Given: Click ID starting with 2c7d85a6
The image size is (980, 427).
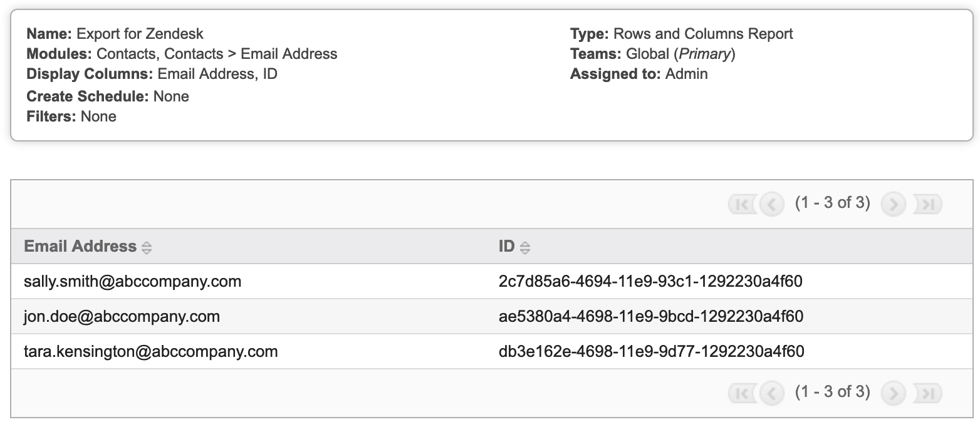Looking at the screenshot, I should click(x=650, y=282).
